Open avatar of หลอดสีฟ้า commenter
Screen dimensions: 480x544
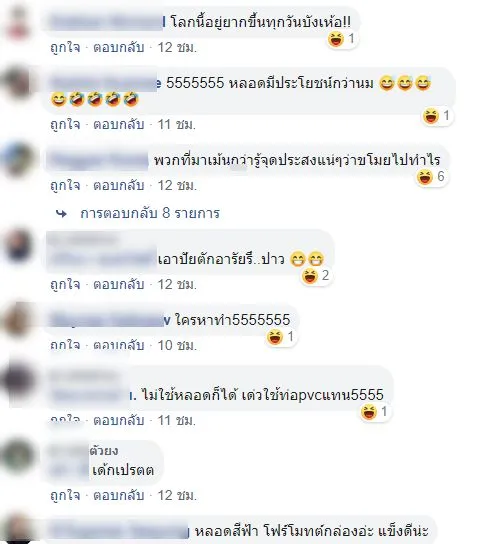point(17,529)
